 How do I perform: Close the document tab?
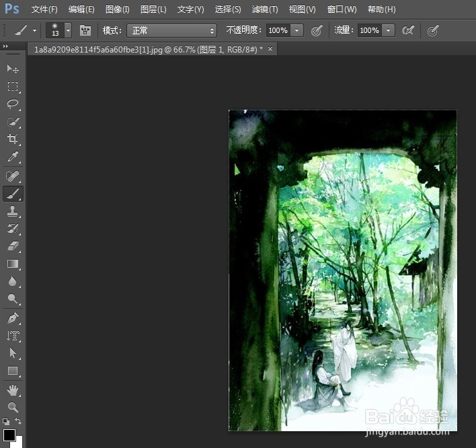point(270,48)
